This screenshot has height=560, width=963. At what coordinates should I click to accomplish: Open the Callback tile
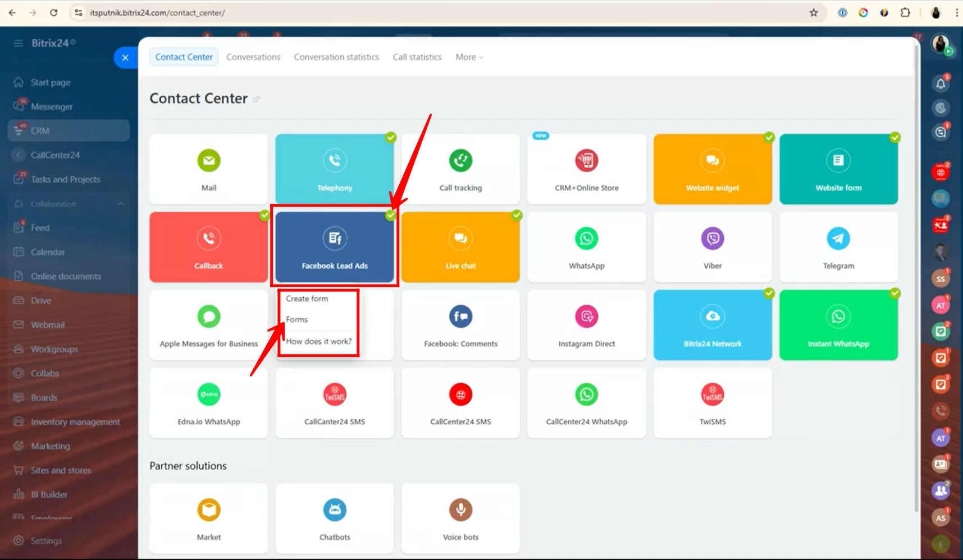pos(208,247)
